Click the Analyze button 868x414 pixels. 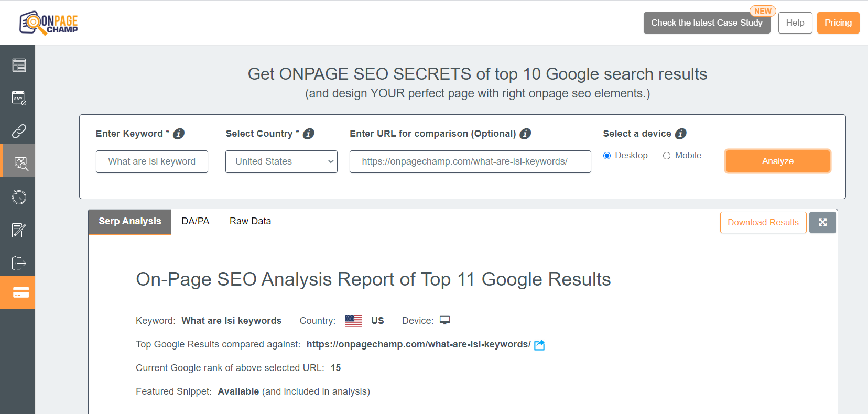point(777,161)
